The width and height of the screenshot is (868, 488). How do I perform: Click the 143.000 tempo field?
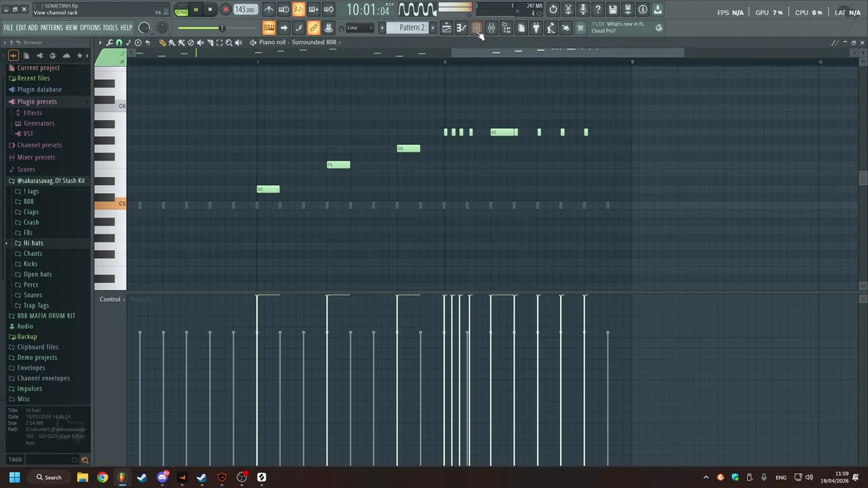(x=246, y=9)
